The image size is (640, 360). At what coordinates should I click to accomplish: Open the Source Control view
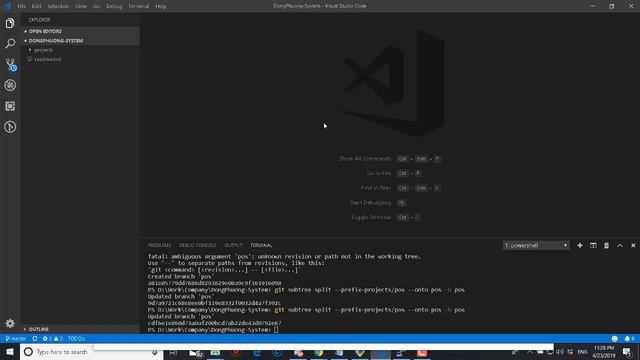tap(10, 64)
